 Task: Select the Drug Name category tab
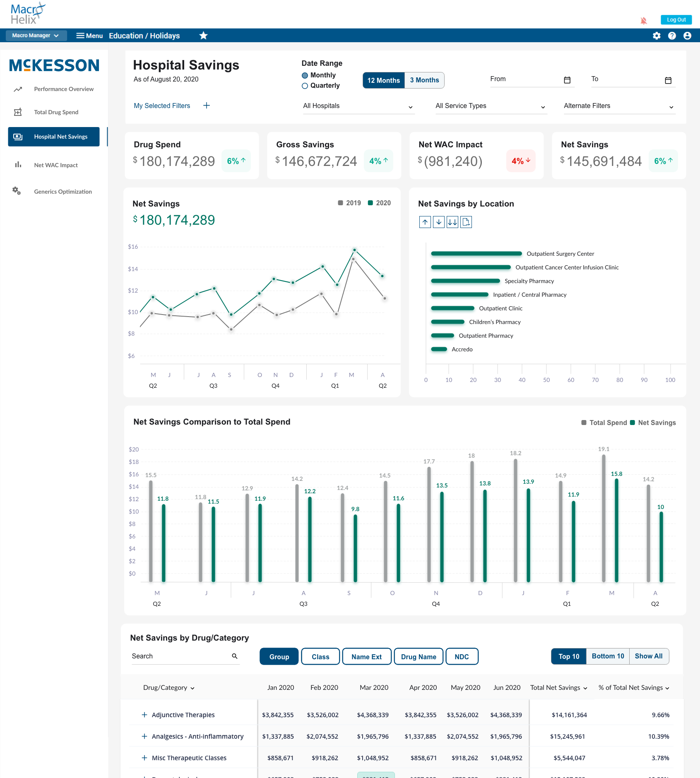(419, 657)
